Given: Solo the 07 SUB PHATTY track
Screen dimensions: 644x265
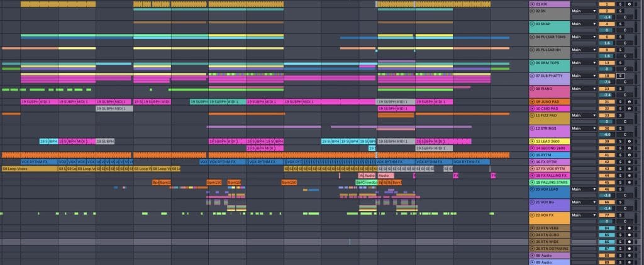Looking at the screenshot, I should 619,76.
